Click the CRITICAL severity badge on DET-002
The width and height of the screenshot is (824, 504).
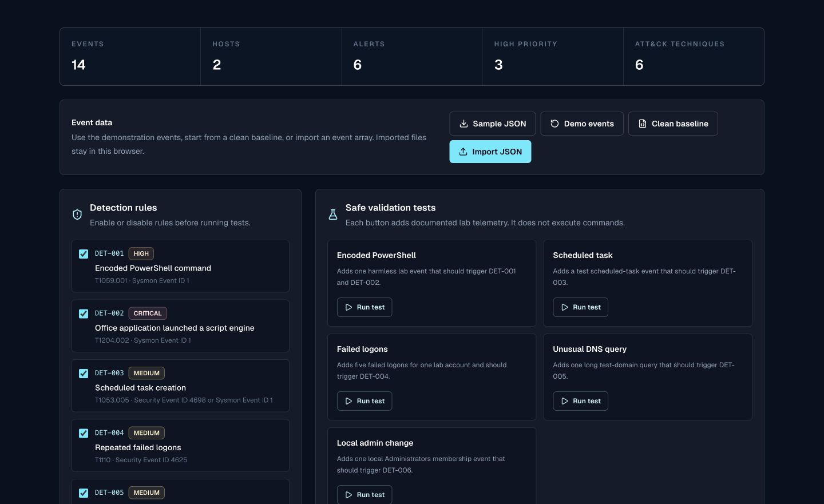(148, 313)
